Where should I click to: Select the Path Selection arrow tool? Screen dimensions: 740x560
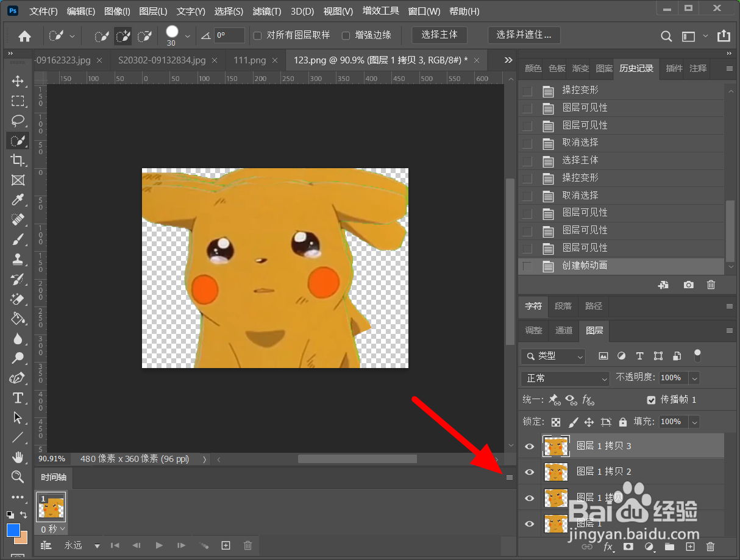pyautogui.click(x=18, y=417)
